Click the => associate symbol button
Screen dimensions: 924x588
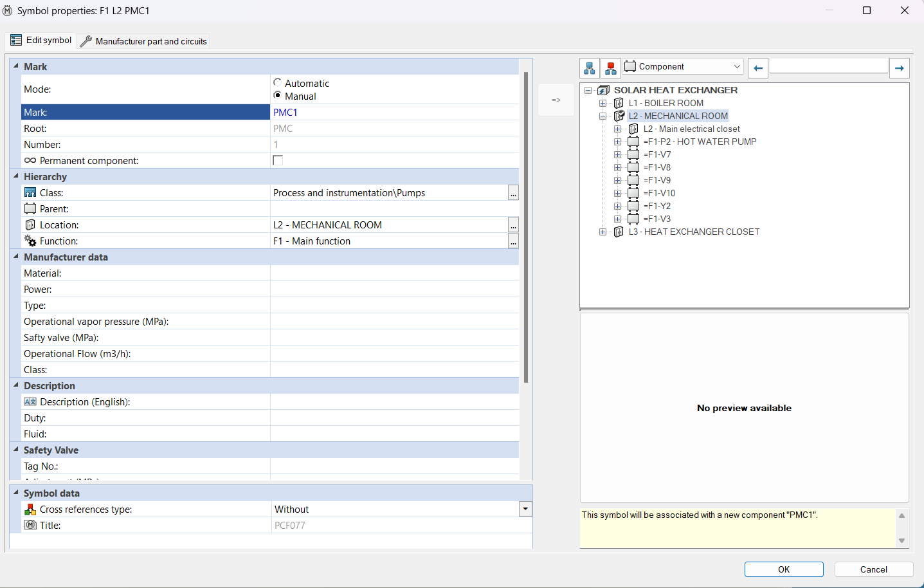556,100
